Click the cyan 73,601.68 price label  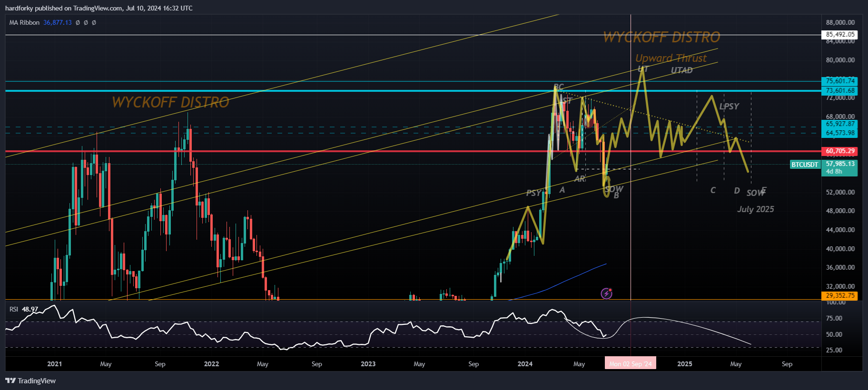coord(840,90)
